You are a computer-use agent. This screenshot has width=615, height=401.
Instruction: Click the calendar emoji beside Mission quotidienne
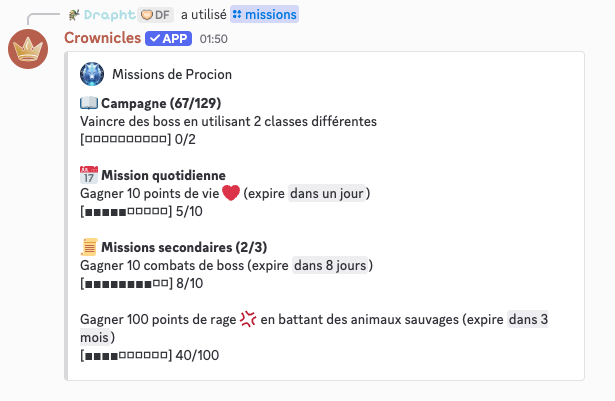[x=89, y=175]
